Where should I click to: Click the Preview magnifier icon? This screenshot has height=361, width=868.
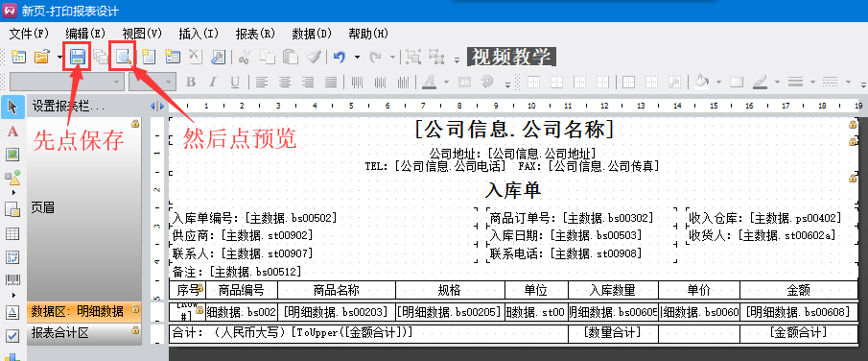(123, 56)
